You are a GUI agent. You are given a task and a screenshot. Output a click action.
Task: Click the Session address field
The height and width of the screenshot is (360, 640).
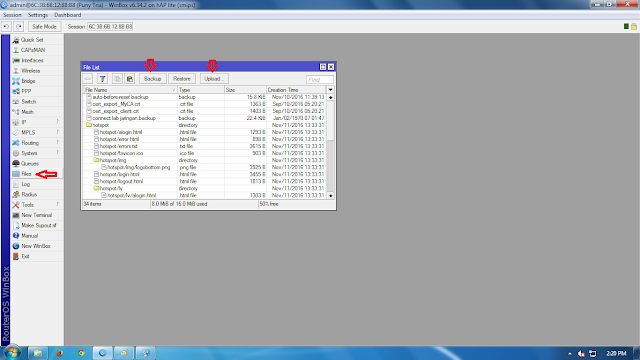pyautogui.click(x=110, y=27)
